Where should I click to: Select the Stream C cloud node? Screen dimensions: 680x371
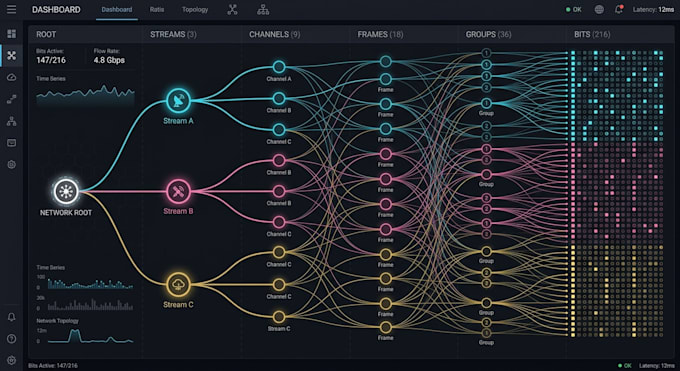pyautogui.click(x=178, y=285)
